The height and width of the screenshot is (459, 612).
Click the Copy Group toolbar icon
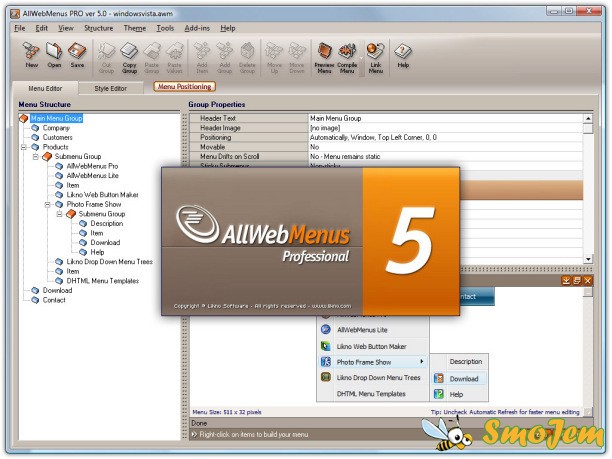[129, 58]
